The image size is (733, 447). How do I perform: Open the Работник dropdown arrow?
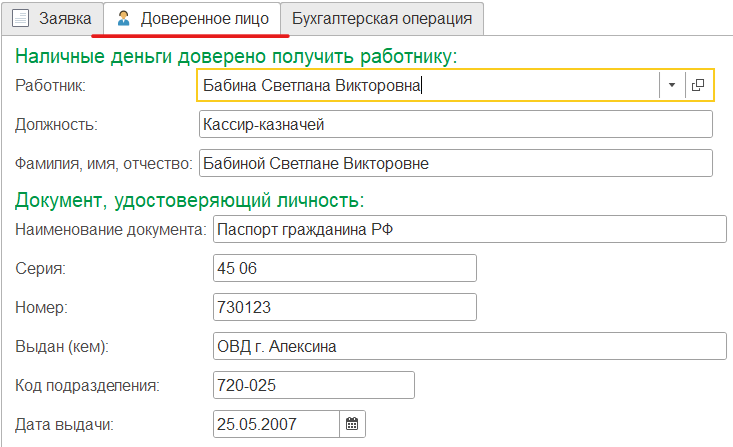tap(672, 85)
